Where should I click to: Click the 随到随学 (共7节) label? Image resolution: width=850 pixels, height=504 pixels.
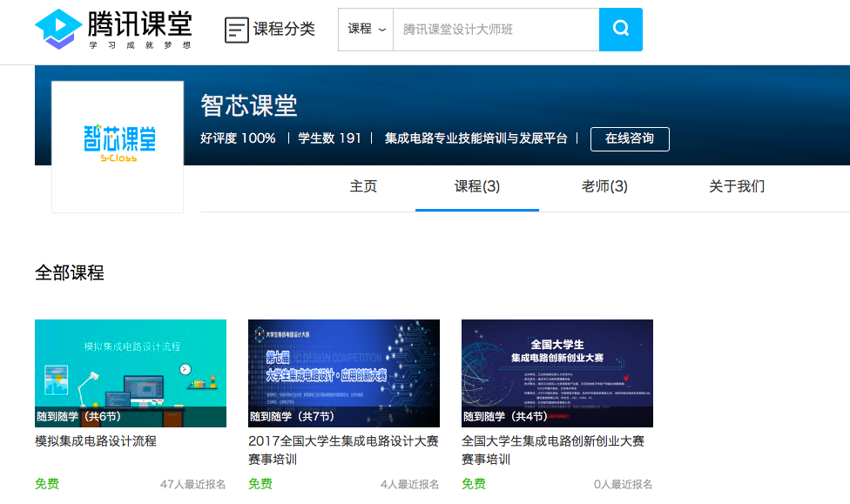(x=293, y=416)
